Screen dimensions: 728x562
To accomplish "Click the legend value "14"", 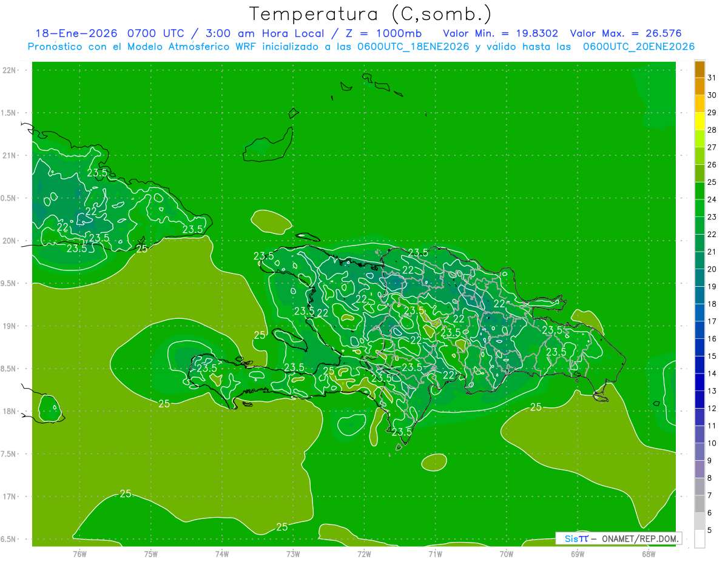I will pos(712,373).
